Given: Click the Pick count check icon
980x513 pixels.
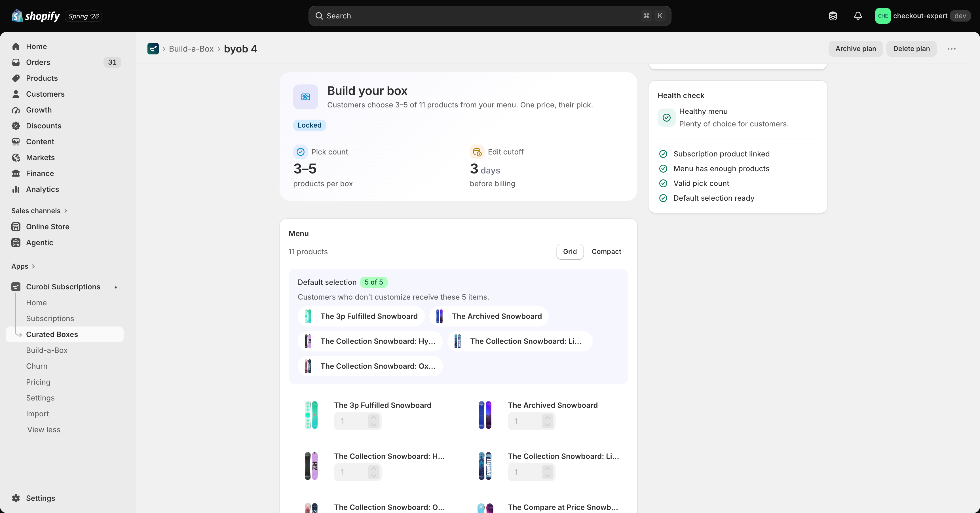Looking at the screenshot, I should tap(301, 152).
